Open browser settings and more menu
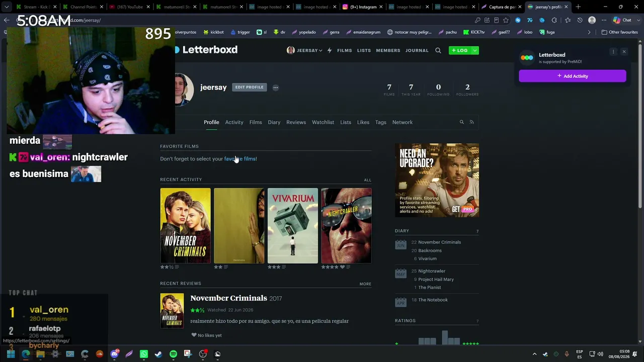Screen dimensions: 644x362 pos(604,20)
